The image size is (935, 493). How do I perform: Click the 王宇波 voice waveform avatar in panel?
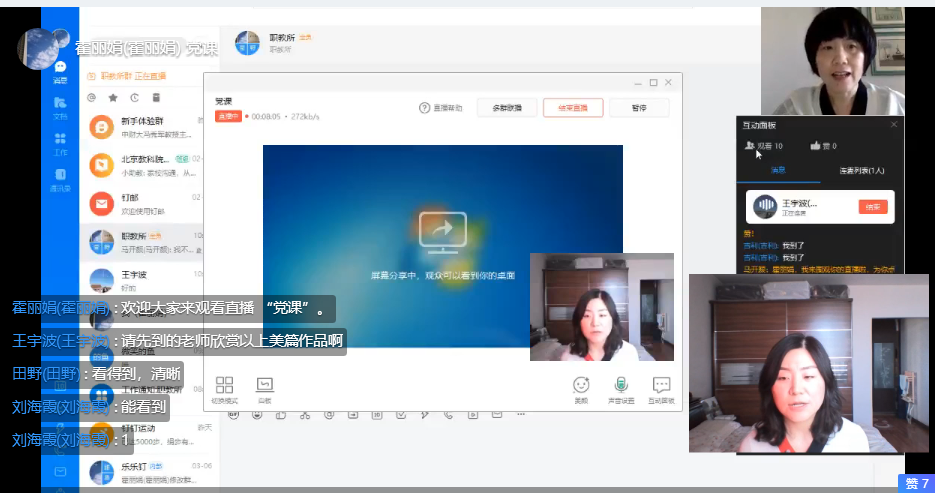click(765, 206)
